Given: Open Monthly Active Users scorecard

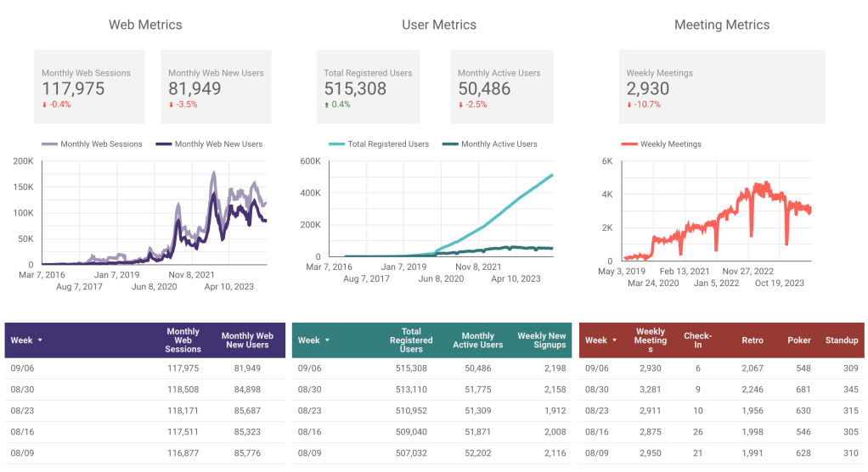Looking at the screenshot, I should coord(502,87).
